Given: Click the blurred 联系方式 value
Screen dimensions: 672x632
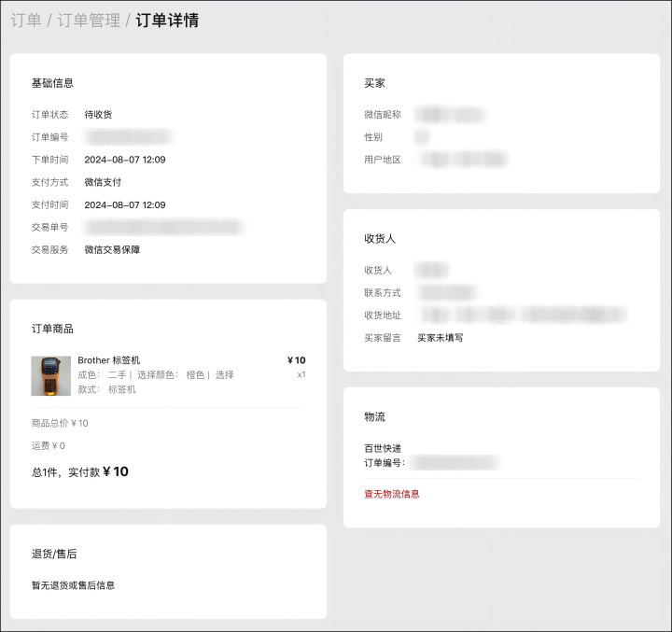Looking at the screenshot, I should click(x=446, y=292).
